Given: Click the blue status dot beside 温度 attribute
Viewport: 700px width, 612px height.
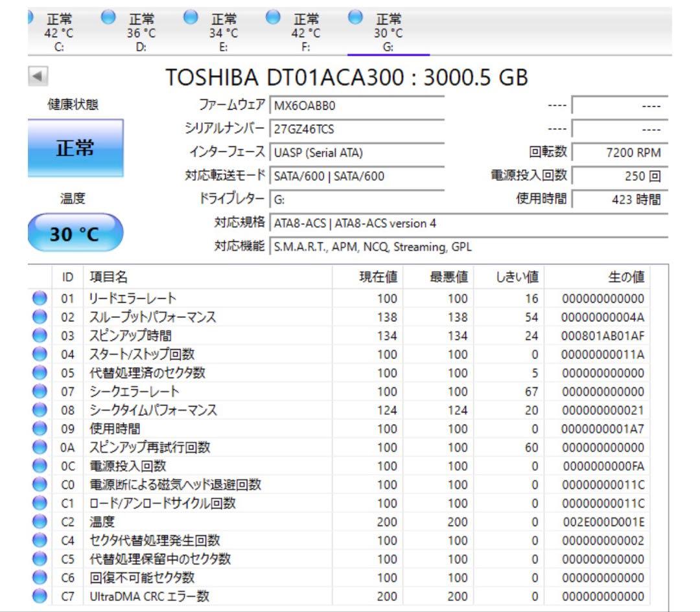Looking at the screenshot, I should 40,521.
